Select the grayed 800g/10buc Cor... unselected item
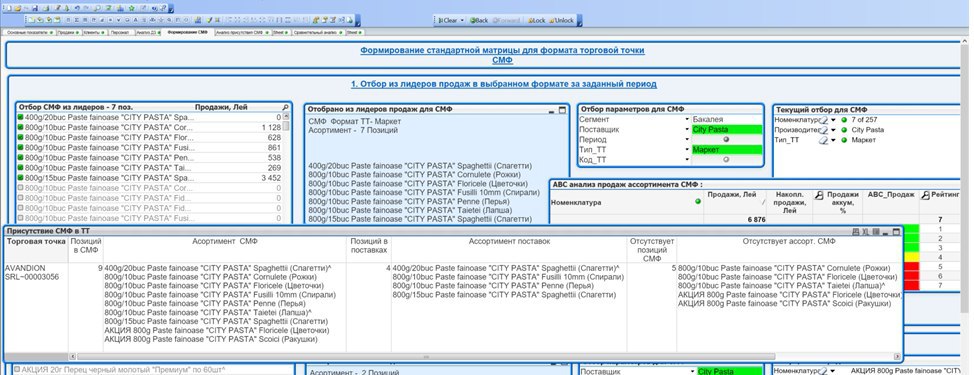The width and height of the screenshot is (974, 375). (149, 188)
